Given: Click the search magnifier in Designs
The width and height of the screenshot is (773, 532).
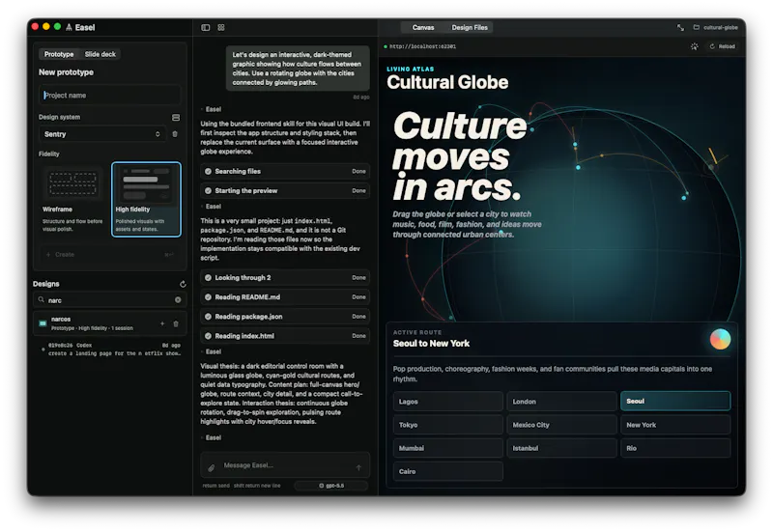Looking at the screenshot, I should tap(42, 299).
